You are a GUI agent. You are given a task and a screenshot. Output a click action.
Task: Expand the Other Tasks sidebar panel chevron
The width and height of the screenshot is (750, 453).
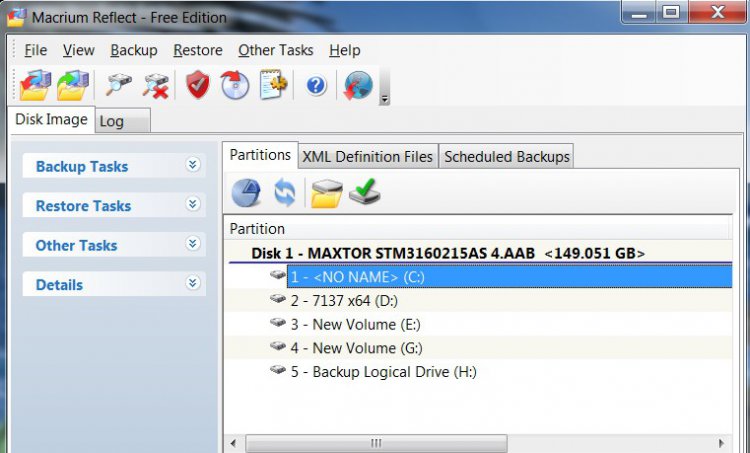coord(192,243)
